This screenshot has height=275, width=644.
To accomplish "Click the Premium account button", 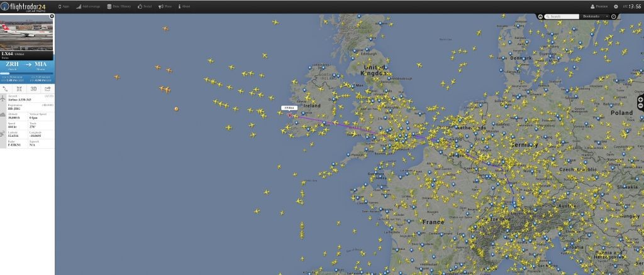I will (599, 6).
